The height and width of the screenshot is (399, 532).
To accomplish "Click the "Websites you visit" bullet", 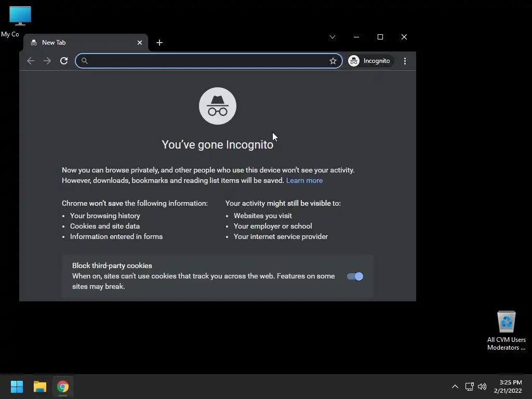I will (262, 216).
